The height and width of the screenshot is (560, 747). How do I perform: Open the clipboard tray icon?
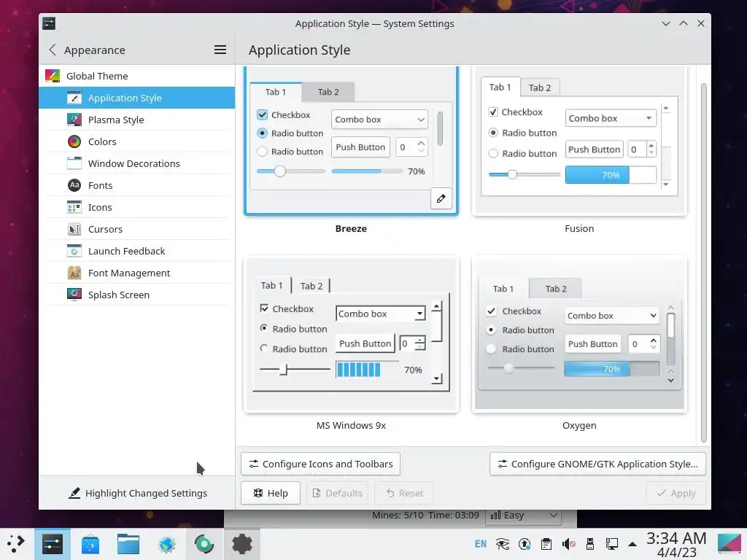[x=546, y=544]
